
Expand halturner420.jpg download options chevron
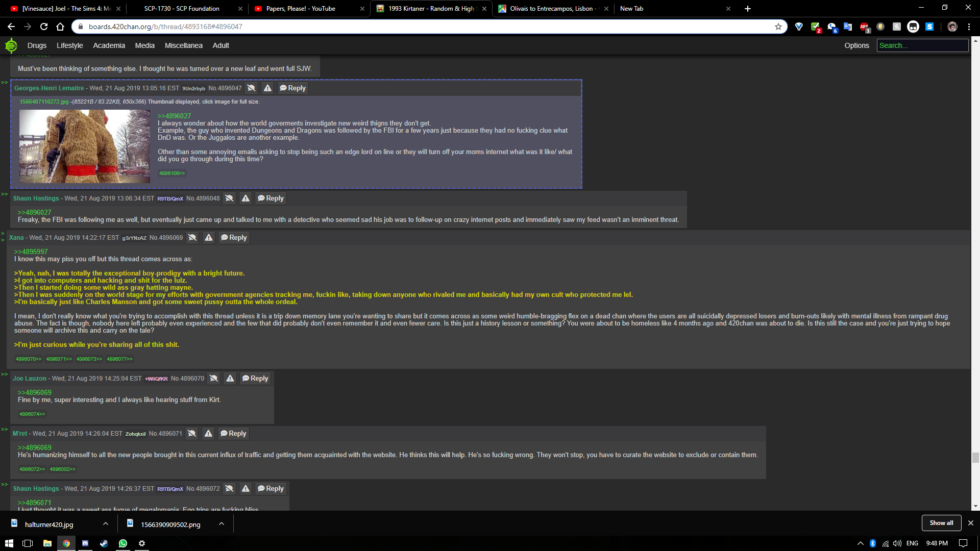click(x=105, y=523)
